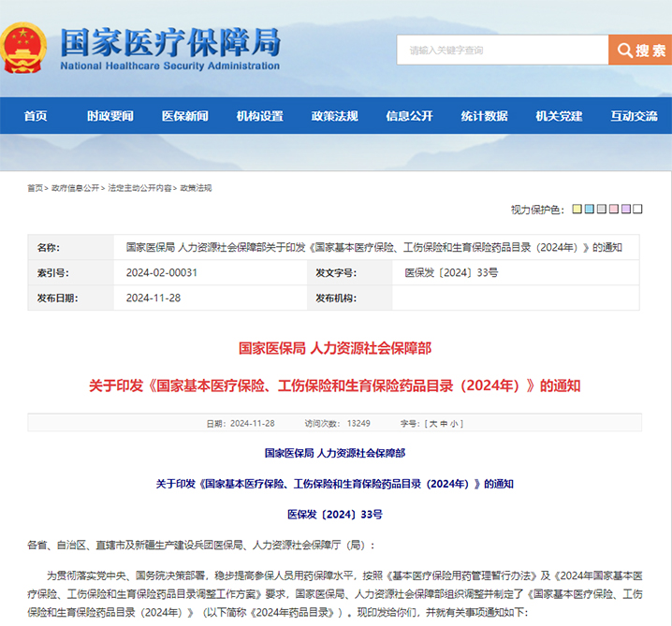
Task: Click 首页 in the breadcrumb trail
Action: click(35, 188)
